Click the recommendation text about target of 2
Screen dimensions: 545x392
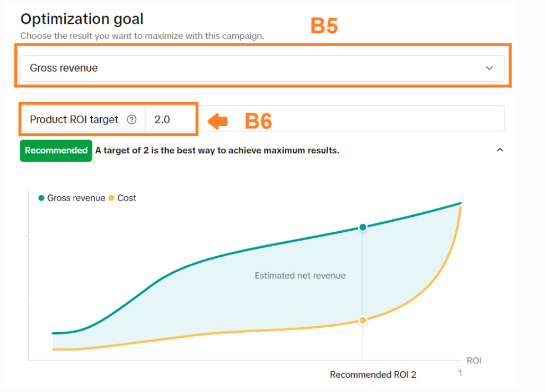pos(217,151)
